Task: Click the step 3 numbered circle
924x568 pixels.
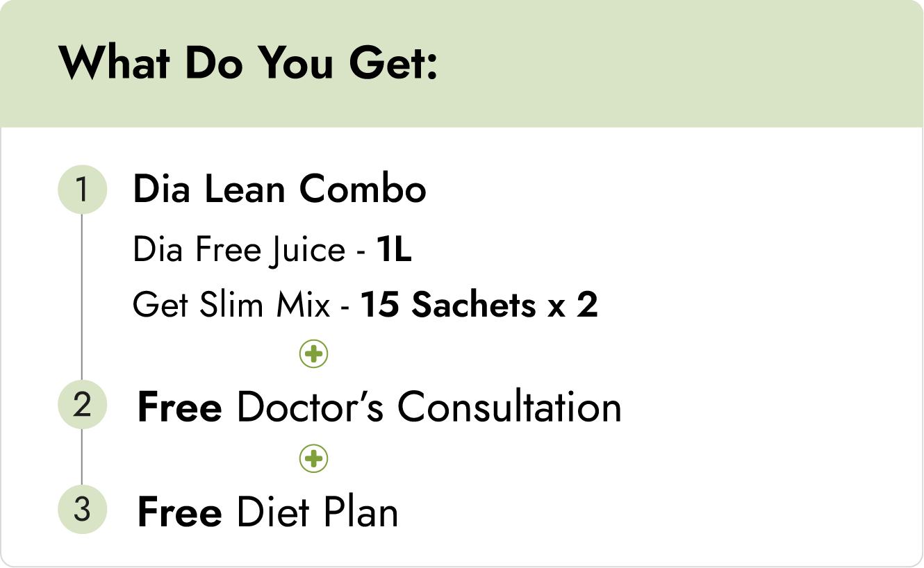Action: 82,510
